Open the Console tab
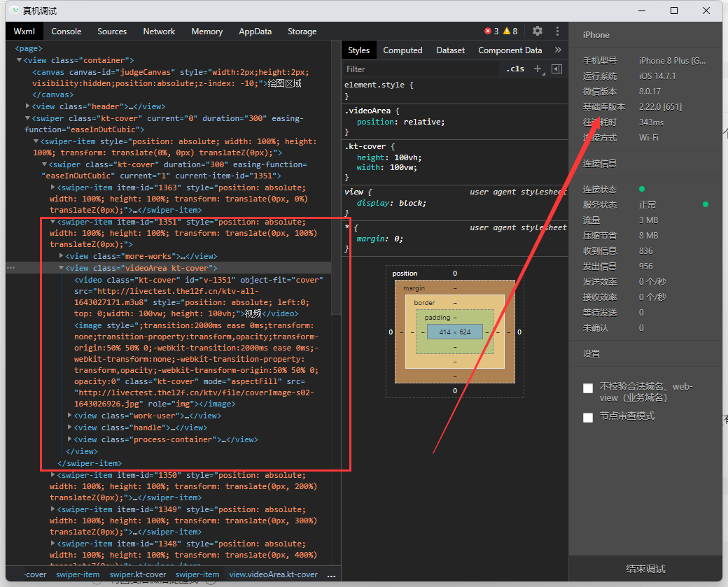Image resolution: width=728 pixels, height=587 pixels. click(66, 31)
